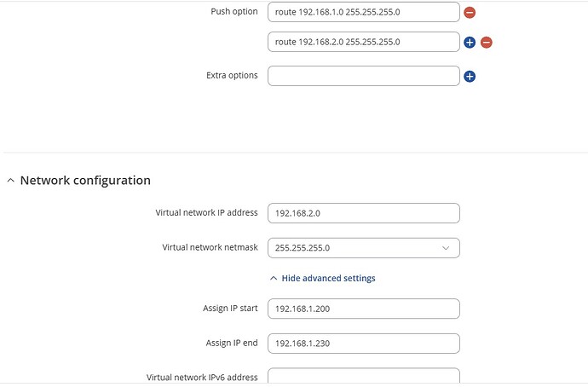
Task: Hide advanced settings
Action: (x=323, y=278)
